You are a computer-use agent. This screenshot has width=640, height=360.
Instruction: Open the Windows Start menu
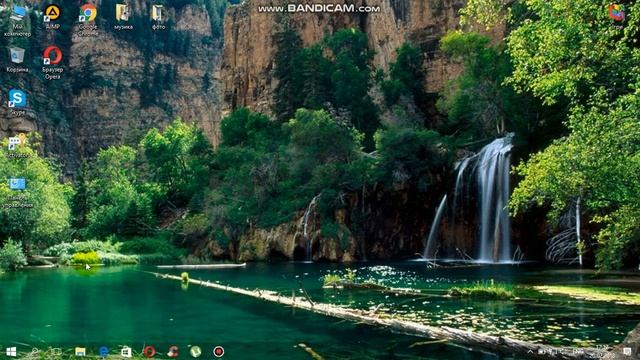pyautogui.click(x=11, y=351)
